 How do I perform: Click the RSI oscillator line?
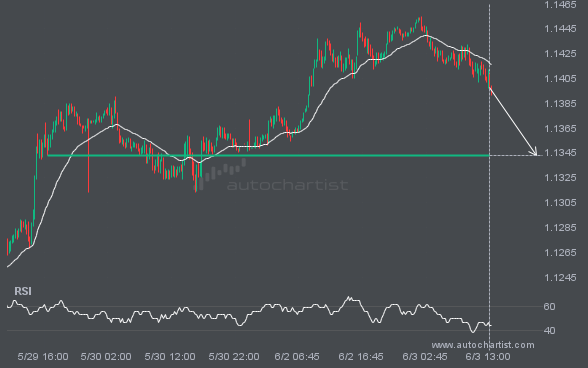coord(249,313)
